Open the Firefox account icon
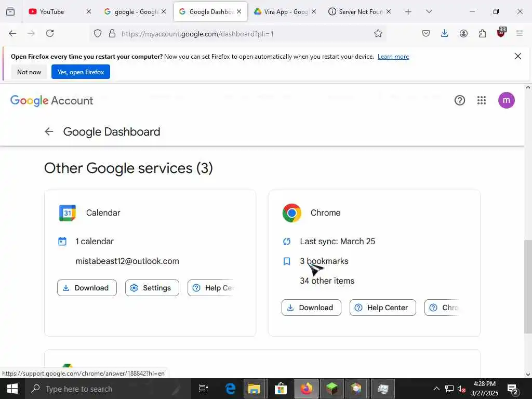Screen dimensions: 532x399 463,33
